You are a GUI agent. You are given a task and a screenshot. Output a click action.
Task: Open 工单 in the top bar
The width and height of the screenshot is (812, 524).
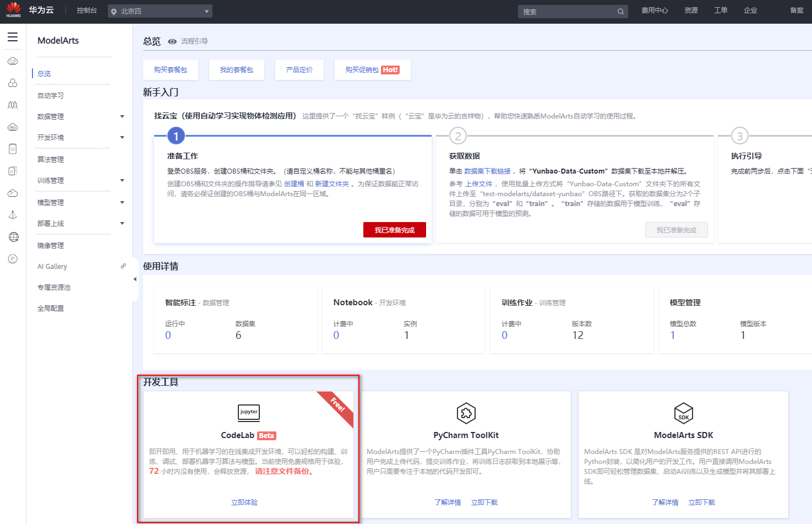tap(721, 10)
